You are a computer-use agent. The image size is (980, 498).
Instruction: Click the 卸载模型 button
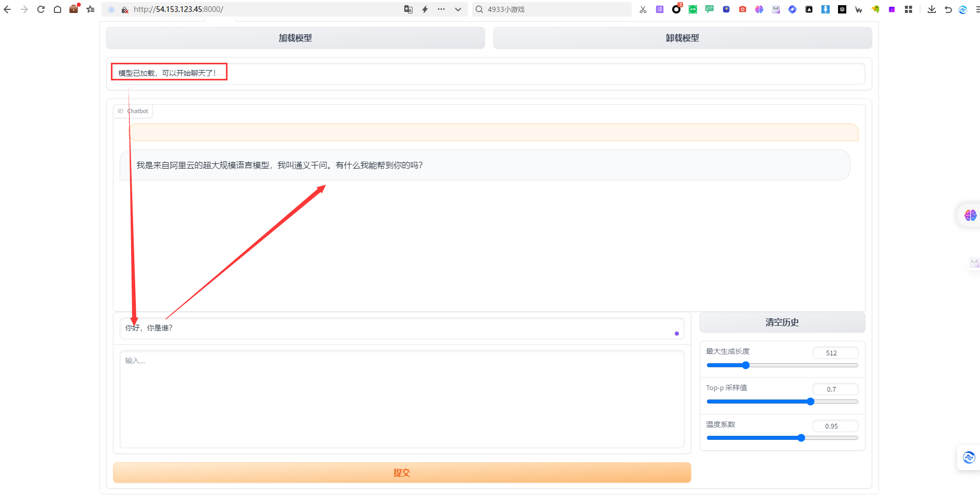coord(682,38)
